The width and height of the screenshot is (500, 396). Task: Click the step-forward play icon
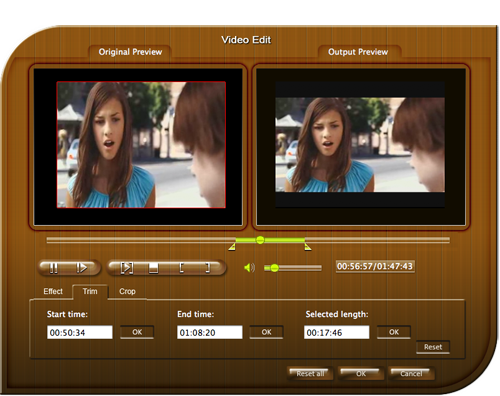(81, 268)
